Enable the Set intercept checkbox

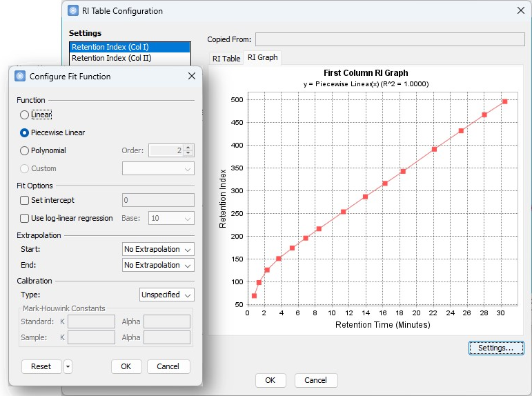tap(25, 200)
